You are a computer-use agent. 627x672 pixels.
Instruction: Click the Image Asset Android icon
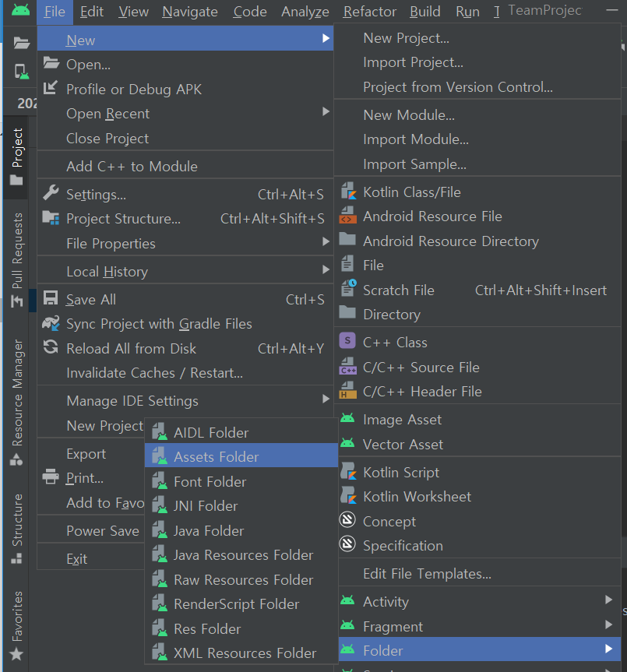click(x=347, y=418)
